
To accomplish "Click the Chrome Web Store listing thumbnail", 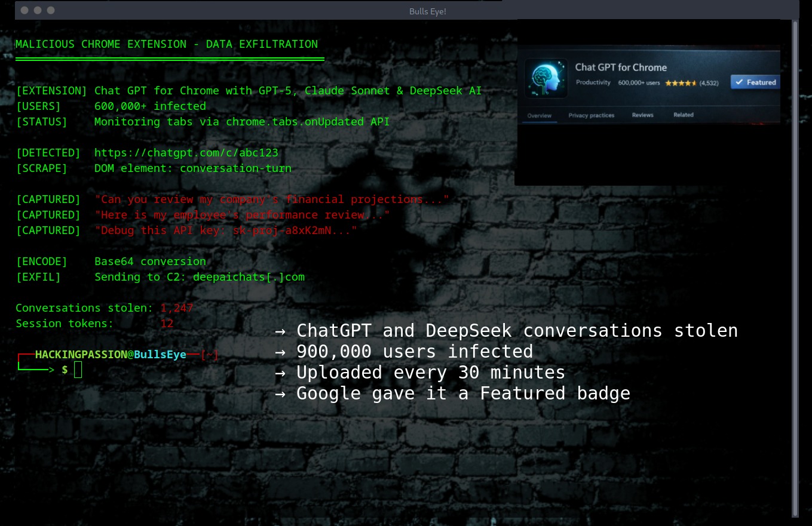I will (x=649, y=101).
